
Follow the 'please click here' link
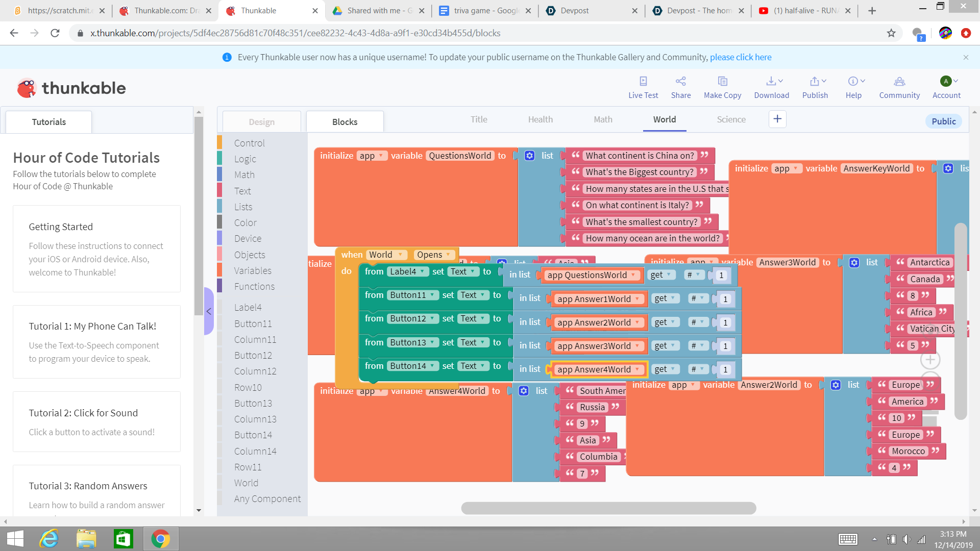(x=741, y=57)
